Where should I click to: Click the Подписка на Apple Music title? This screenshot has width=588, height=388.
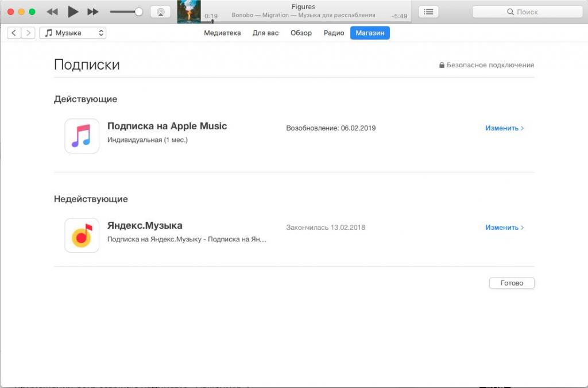click(167, 126)
